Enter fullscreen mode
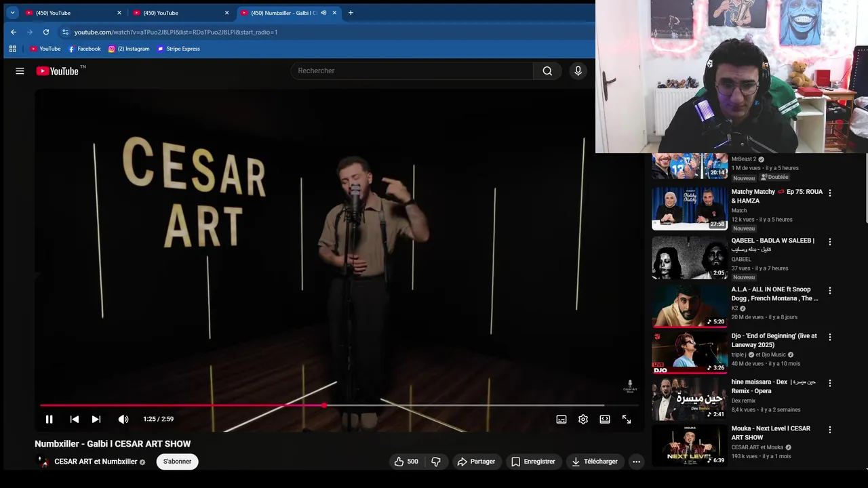The width and height of the screenshot is (868, 488). pos(627,420)
